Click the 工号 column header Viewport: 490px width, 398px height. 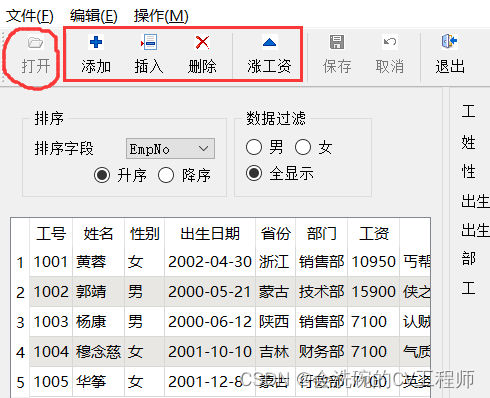[x=51, y=233]
